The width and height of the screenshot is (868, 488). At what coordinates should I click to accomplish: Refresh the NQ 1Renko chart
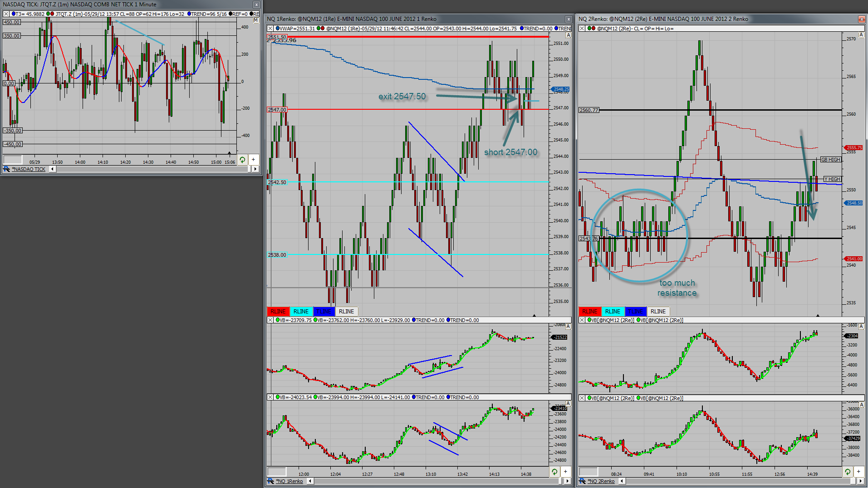[554, 472]
